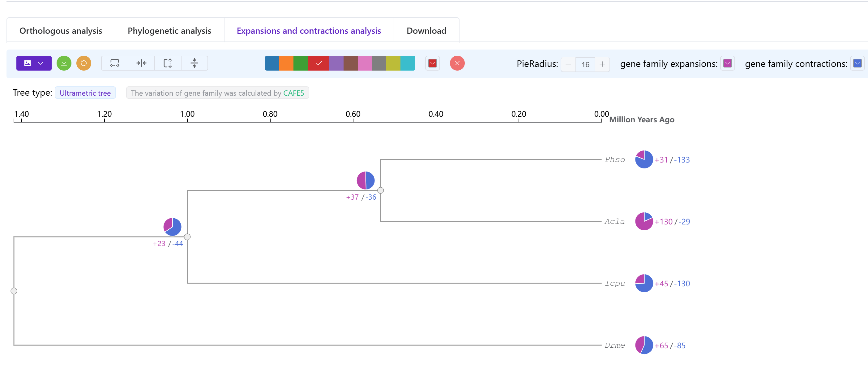Open gene family expansions color dropdown
Viewport: 868px width, 369px height.
click(x=727, y=63)
